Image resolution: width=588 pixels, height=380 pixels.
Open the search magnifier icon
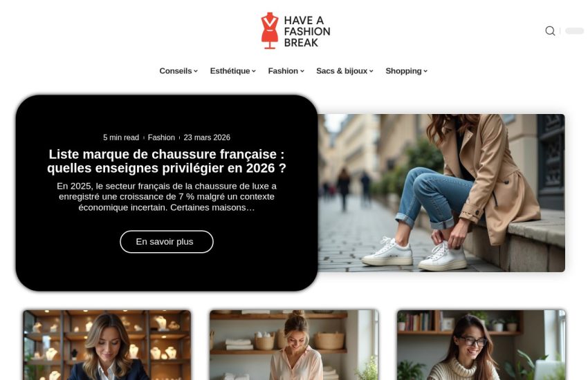[x=550, y=30]
